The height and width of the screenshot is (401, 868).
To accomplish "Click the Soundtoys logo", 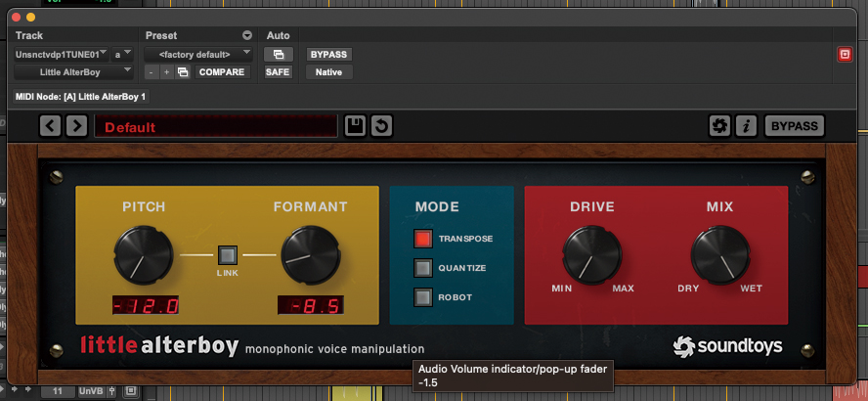I will click(x=727, y=347).
